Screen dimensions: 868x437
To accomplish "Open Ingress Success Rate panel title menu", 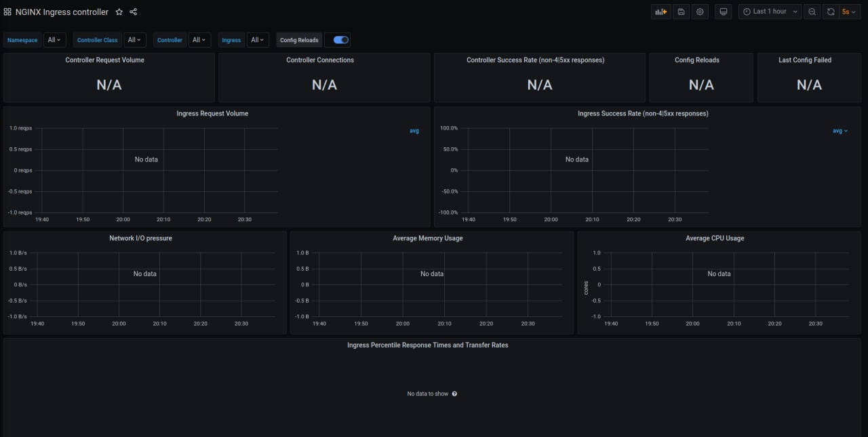I will (x=643, y=113).
